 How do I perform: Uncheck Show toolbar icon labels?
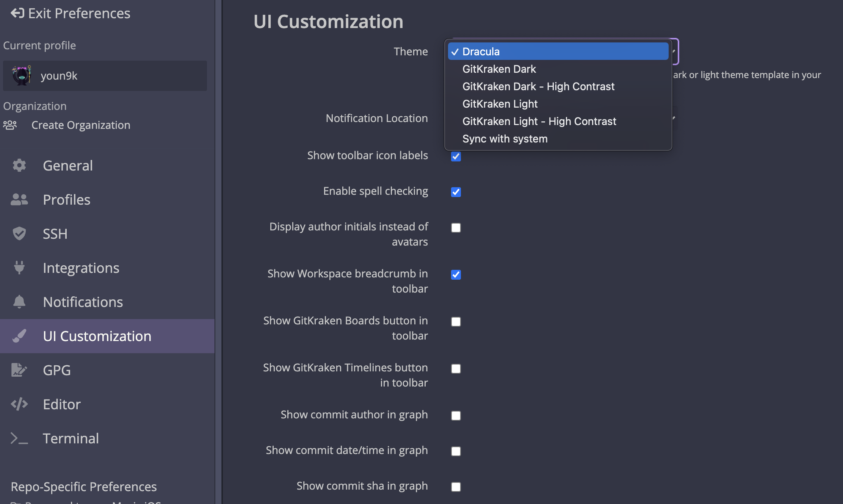pos(456,157)
